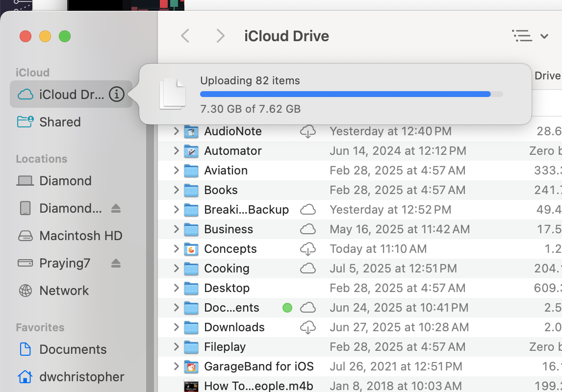Click the green tag dot on Doc…ents
This screenshot has height=392, width=562.
tap(287, 308)
